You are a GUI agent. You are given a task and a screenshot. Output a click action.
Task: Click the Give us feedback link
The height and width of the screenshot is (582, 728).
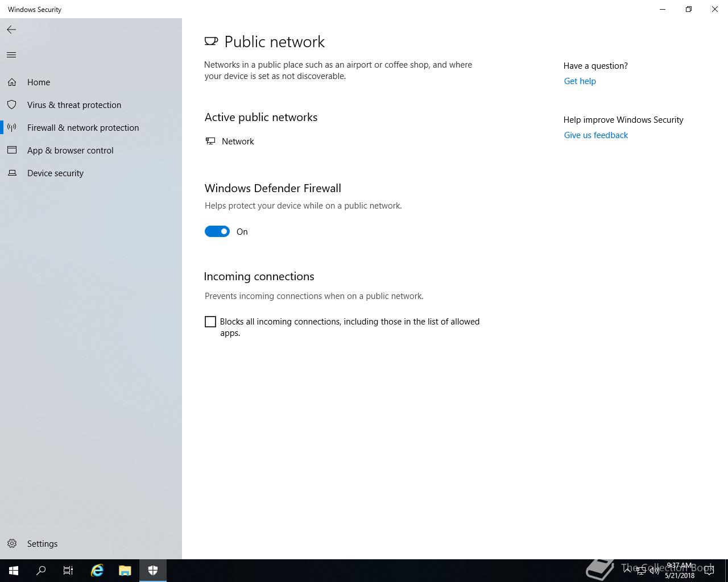595,135
